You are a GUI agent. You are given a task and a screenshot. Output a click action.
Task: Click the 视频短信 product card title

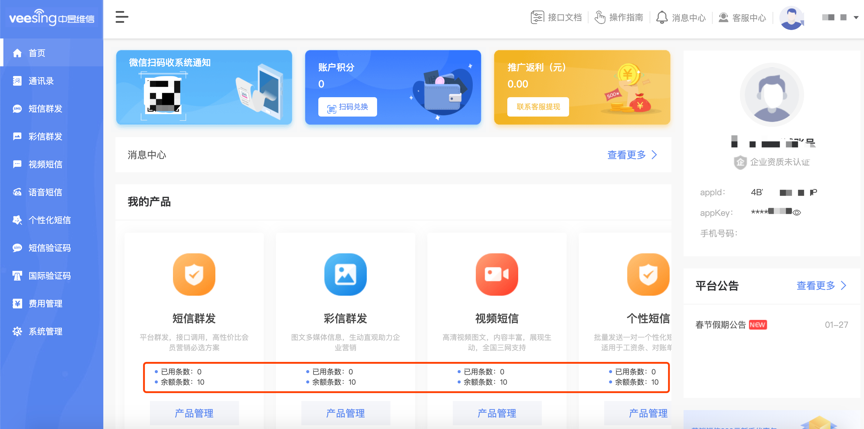[497, 318]
